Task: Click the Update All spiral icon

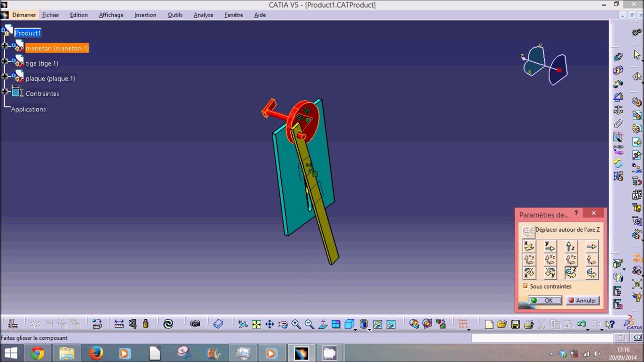Action: click(168, 324)
